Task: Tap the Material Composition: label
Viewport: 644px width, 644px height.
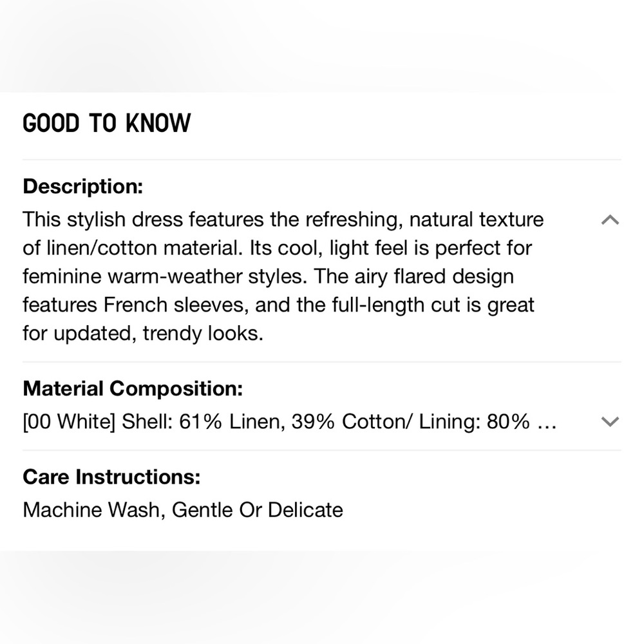Action: pyautogui.click(x=133, y=388)
